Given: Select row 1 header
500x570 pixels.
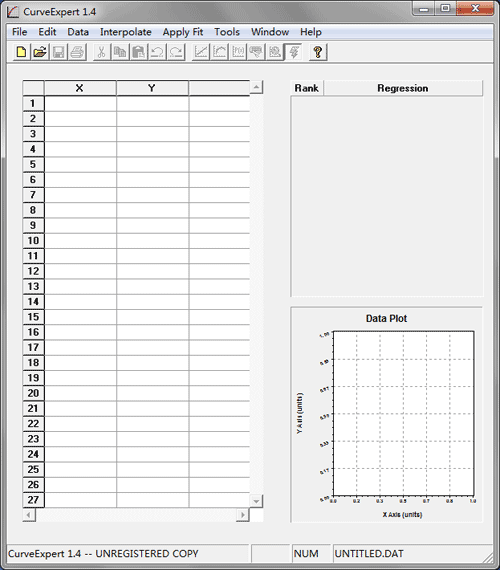Looking at the screenshot, I should tap(33, 104).
